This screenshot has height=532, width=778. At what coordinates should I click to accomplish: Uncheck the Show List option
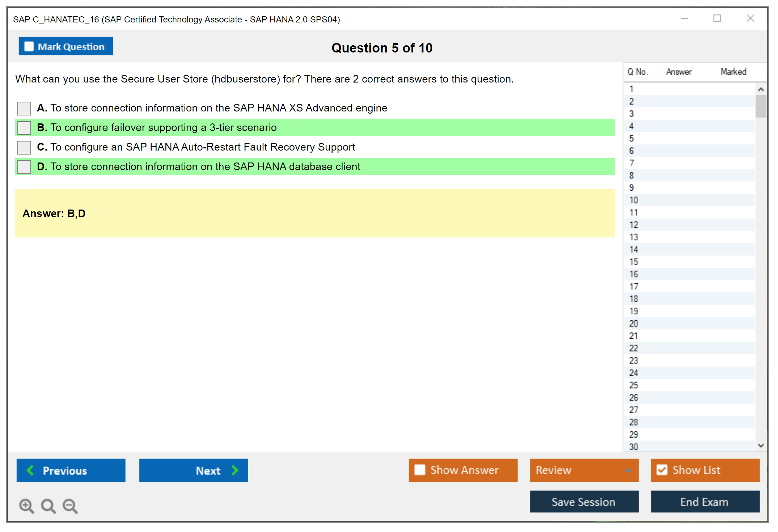pos(662,470)
